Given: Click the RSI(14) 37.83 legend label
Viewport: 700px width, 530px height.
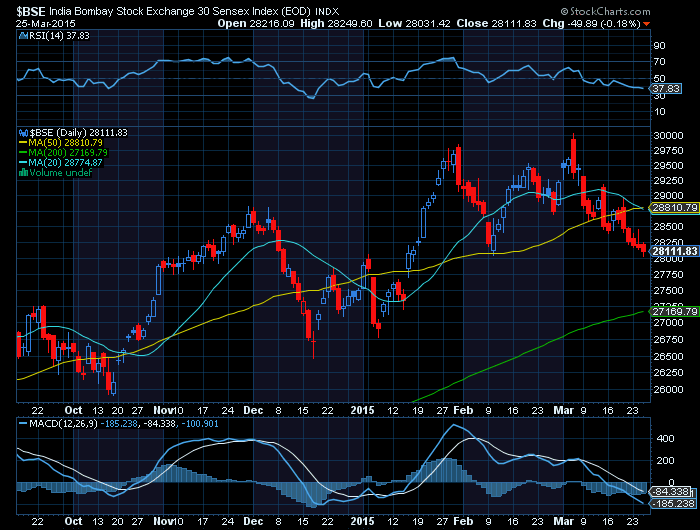Looking at the screenshot, I should coord(59,36).
